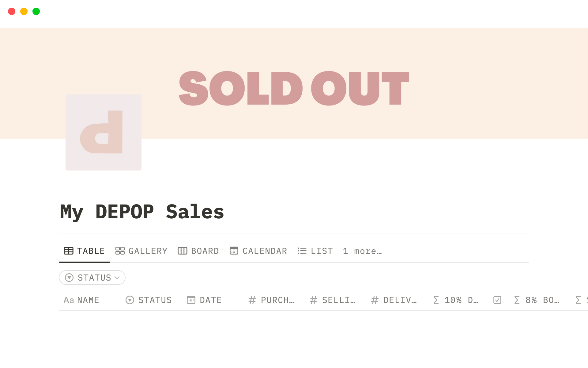Select the LIST view tab
Viewport: 588px width, 368px height.
pos(322,251)
